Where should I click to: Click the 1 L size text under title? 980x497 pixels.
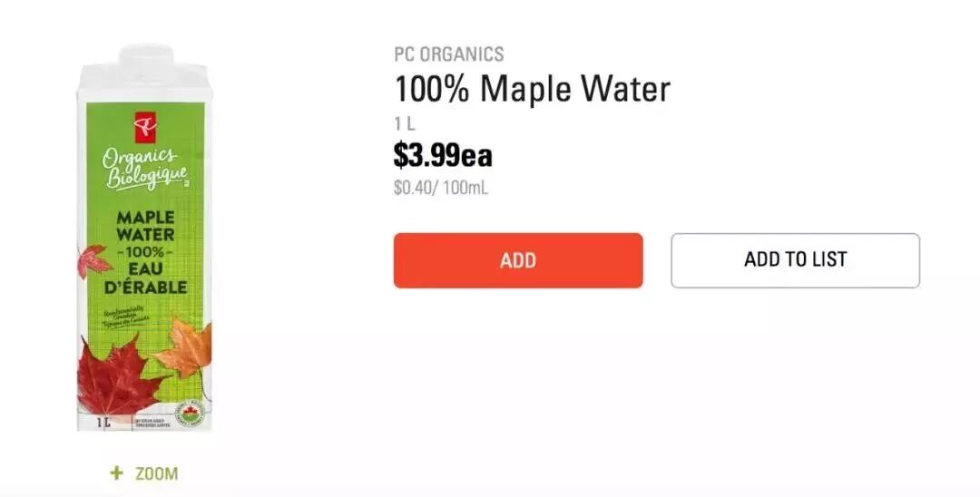[404, 124]
